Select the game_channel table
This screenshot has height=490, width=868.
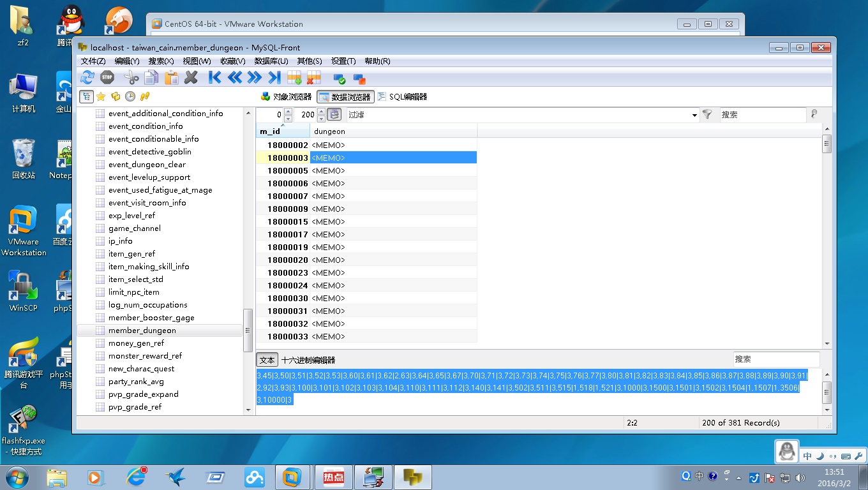135,228
